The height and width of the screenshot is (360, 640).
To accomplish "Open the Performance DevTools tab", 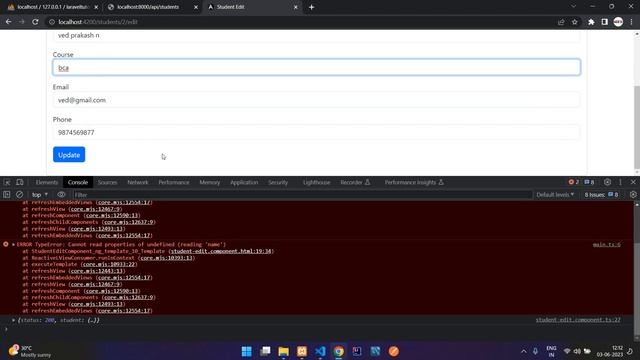I will 174,182.
